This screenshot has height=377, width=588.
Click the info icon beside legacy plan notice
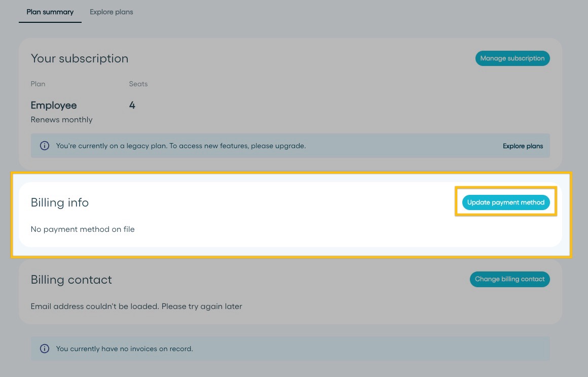[x=45, y=146]
